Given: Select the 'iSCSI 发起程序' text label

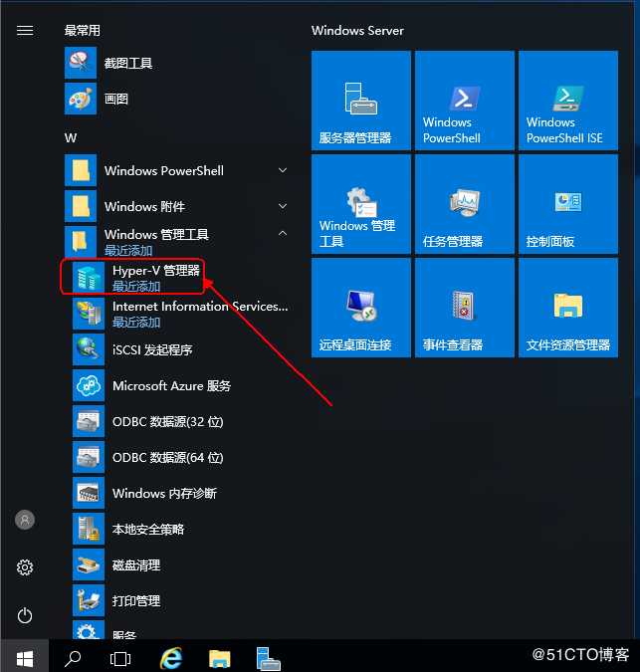Looking at the screenshot, I should 152,349.
